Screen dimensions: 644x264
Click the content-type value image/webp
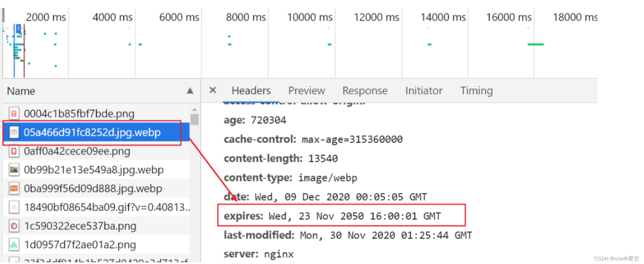pos(328,178)
